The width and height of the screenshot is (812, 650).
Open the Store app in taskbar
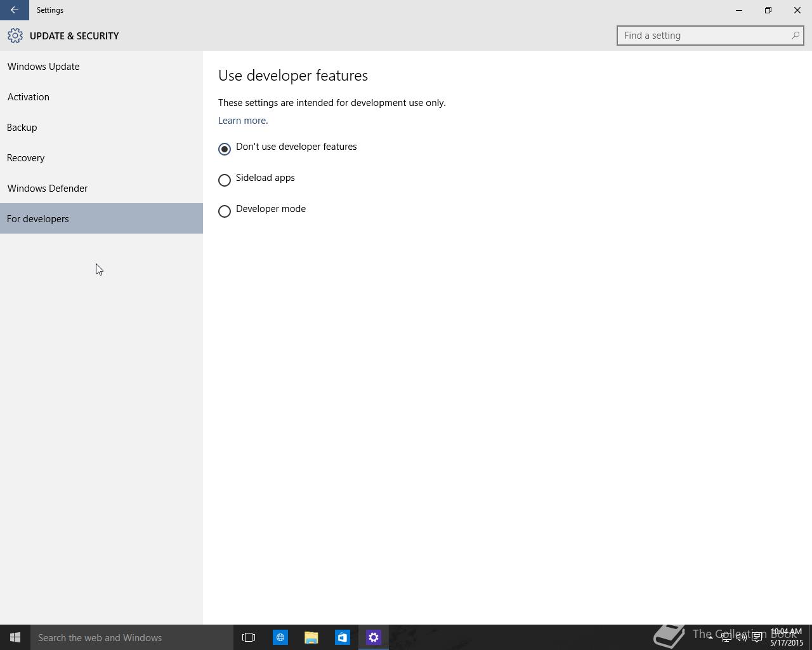[x=342, y=637]
